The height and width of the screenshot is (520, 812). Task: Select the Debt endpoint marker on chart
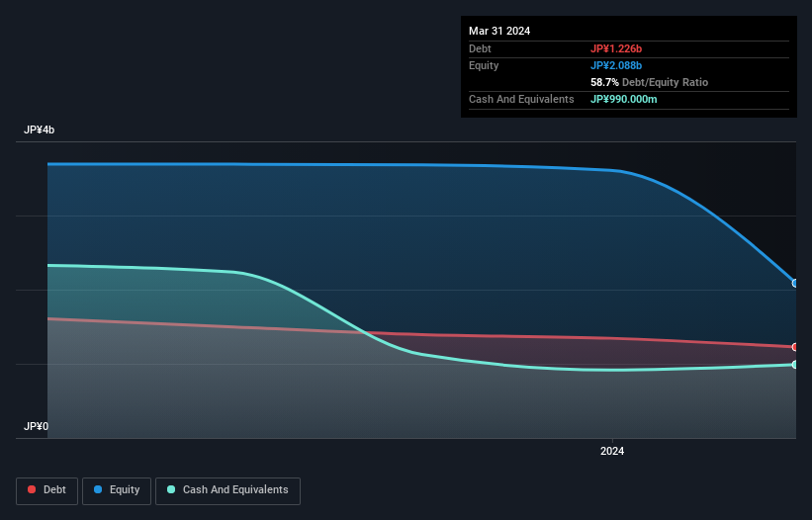pos(795,347)
